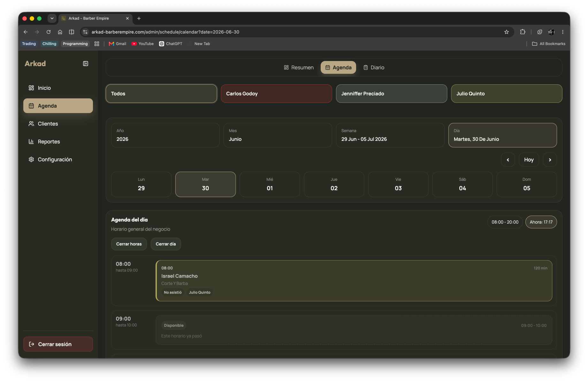Bookmark this page with star icon
Image resolution: width=588 pixels, height=382 pixels.
pos(507,32)
